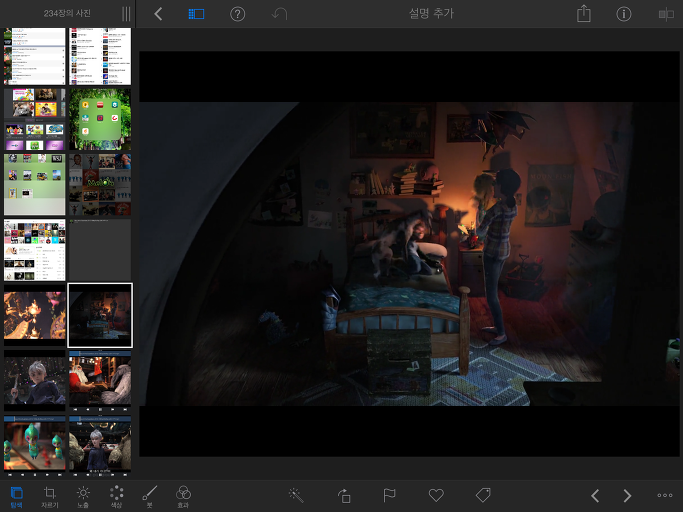Open the share icon
Screen dimensions: 683x512
[584, 14]
